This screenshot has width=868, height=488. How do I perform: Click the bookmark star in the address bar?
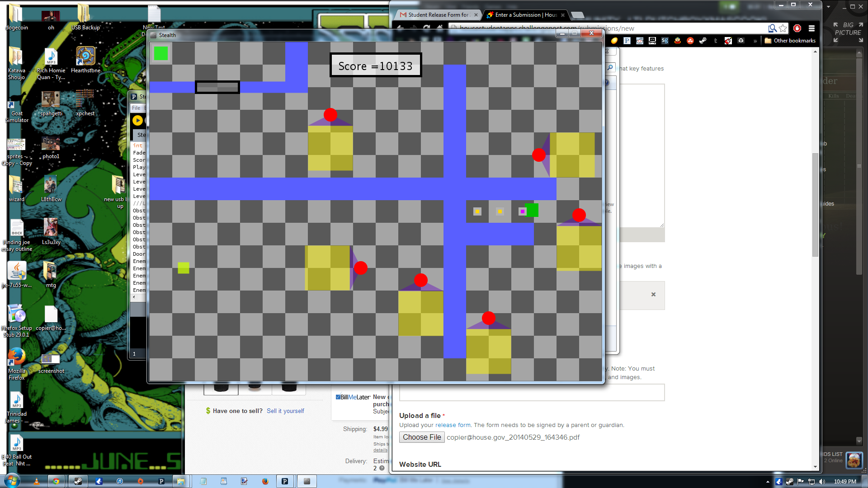click(783, 28)
